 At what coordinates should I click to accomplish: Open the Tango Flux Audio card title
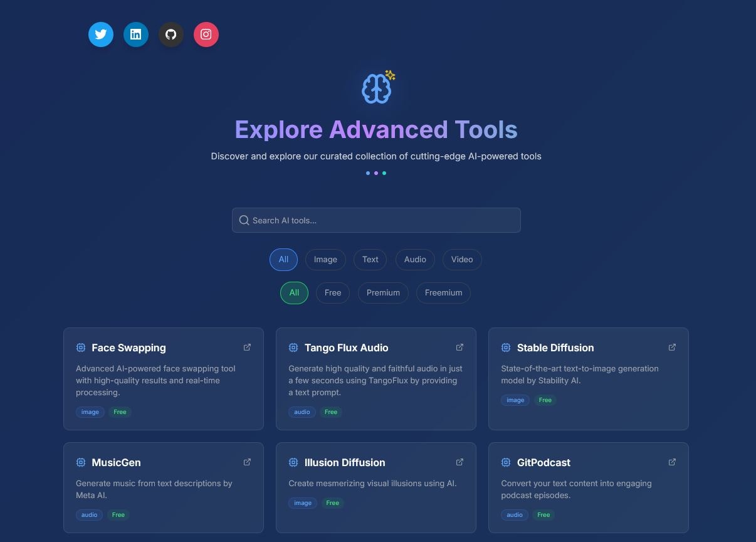point(346,348)
